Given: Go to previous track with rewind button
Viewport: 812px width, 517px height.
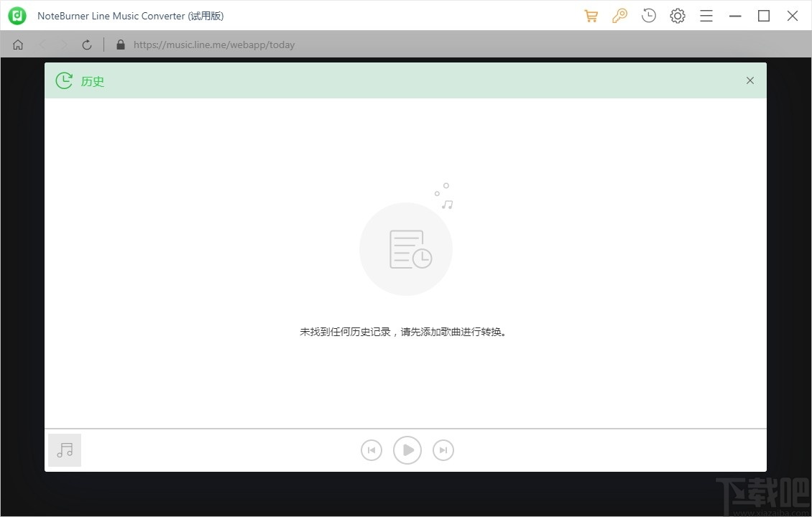Looking at the screenshot, I should coord(372,450).
